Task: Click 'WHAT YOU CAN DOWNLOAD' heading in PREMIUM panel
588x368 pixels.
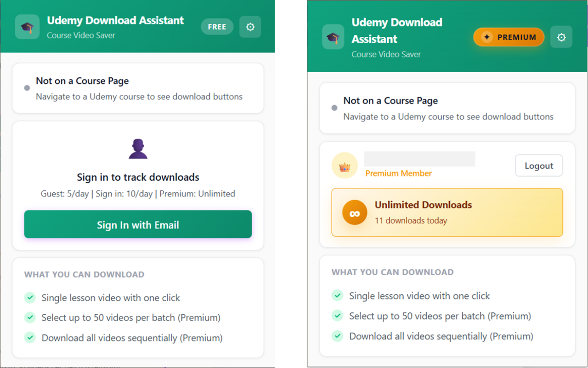Action: click(x=392, y=272)
